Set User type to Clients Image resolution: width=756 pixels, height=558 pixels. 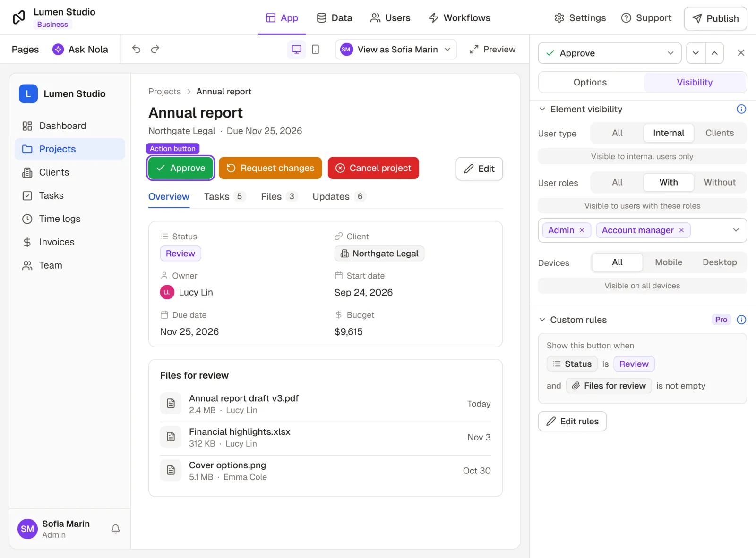pyautogui.click(x=720, y=133)
